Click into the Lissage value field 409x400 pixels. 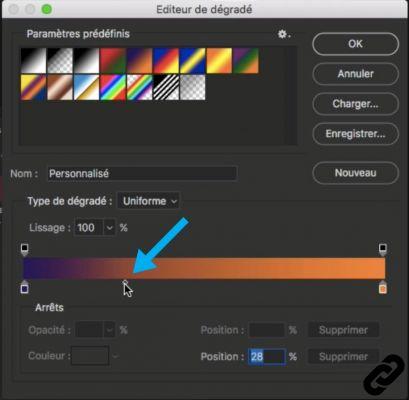point(89,228)
